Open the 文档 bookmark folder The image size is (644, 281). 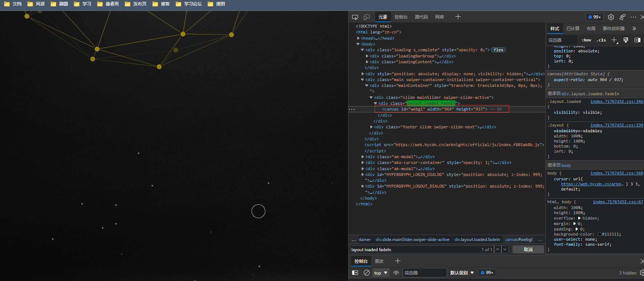coord(13,4)
